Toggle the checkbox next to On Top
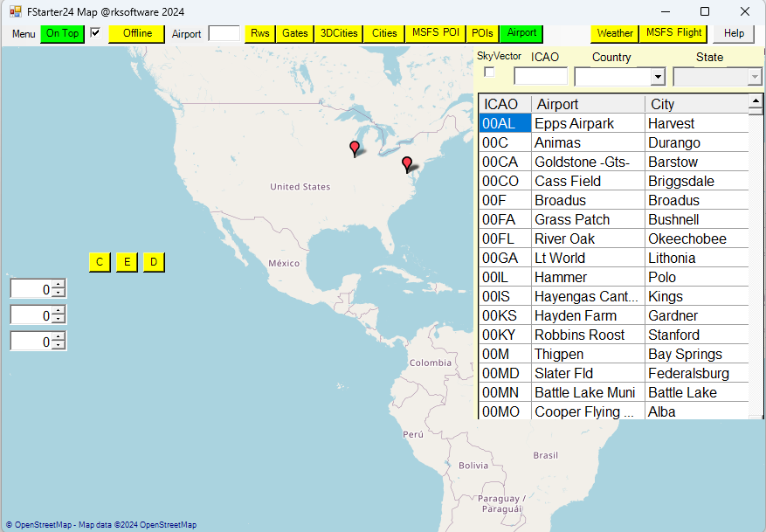766x532 pixels. (96, 33)
